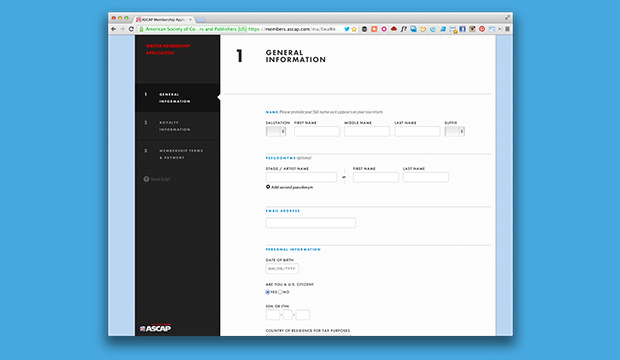Click the Pinterest extension icon

point(482,29)
